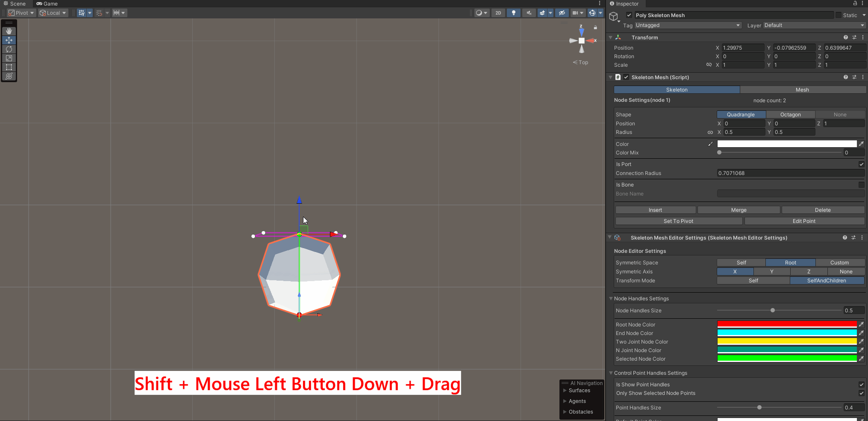Toggle scene audio mute icon
Screen dimensions: 868x421
529,13
